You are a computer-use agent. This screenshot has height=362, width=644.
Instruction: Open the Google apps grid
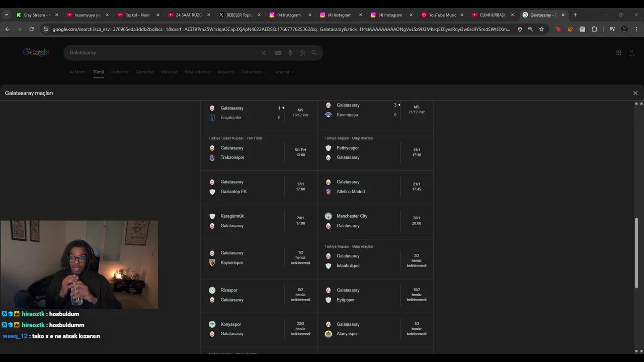click(x=618, y=53)
